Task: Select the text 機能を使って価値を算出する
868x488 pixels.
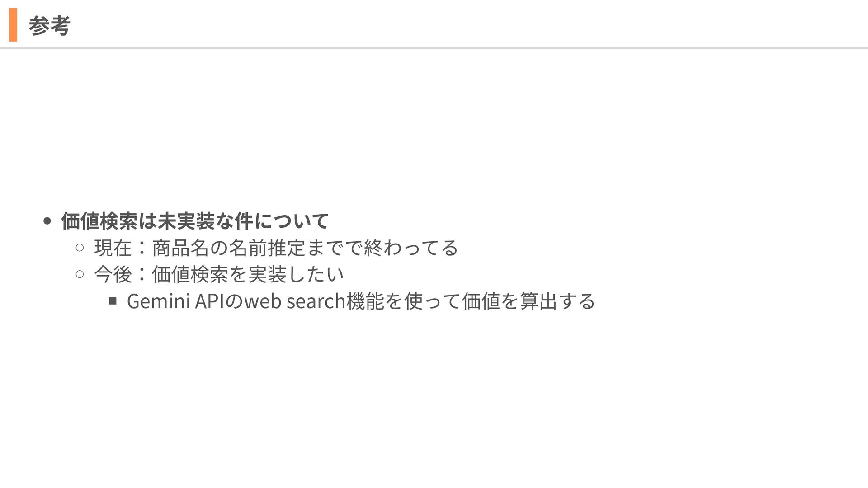Action: pos(471,301)
